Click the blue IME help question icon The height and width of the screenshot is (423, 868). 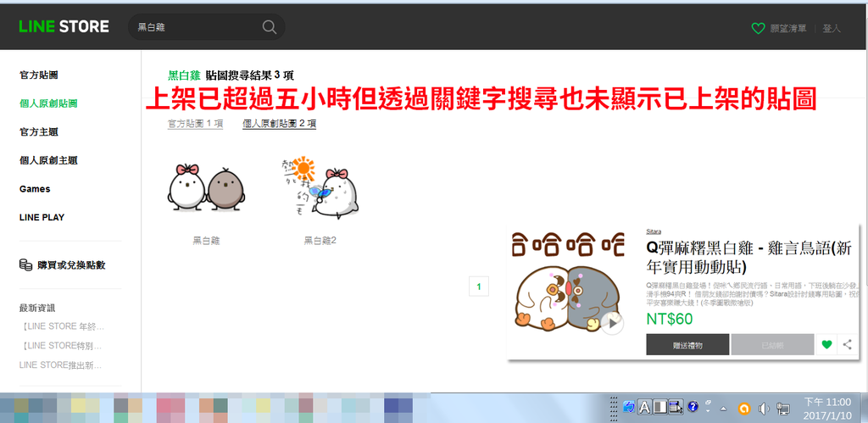coord(693,407)
